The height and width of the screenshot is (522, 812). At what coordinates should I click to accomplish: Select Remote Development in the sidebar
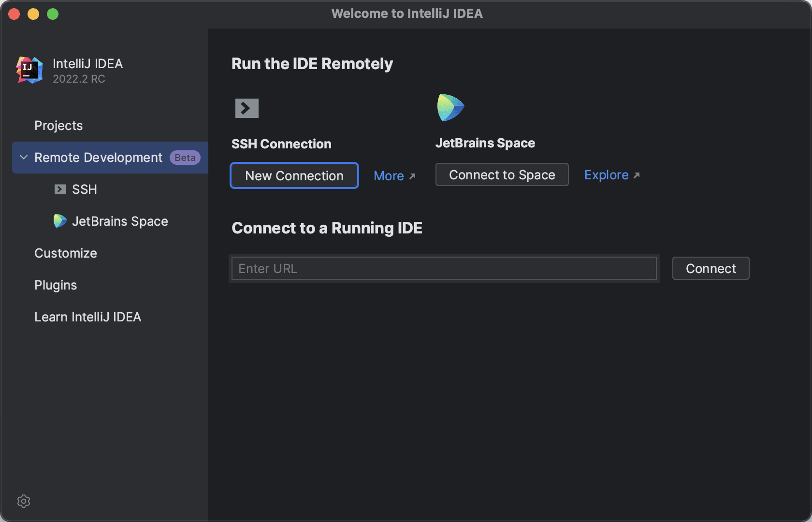110,158
